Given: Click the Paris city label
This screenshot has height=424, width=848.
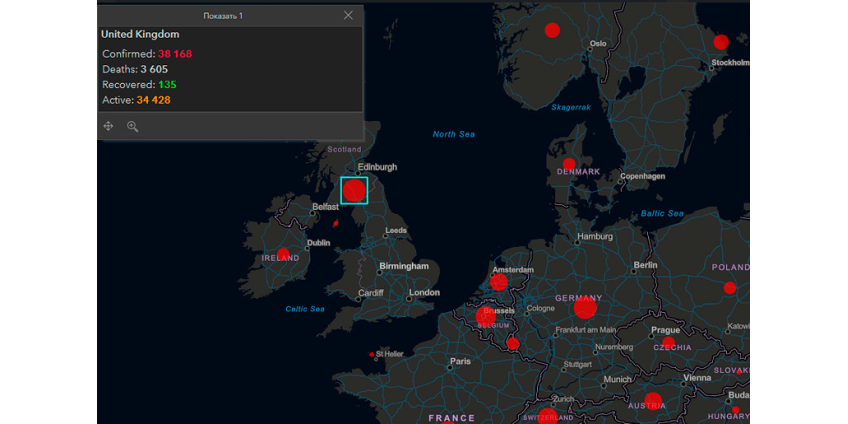Looking at the screenshot, I should pyautogui.click(x=461, y=361).
